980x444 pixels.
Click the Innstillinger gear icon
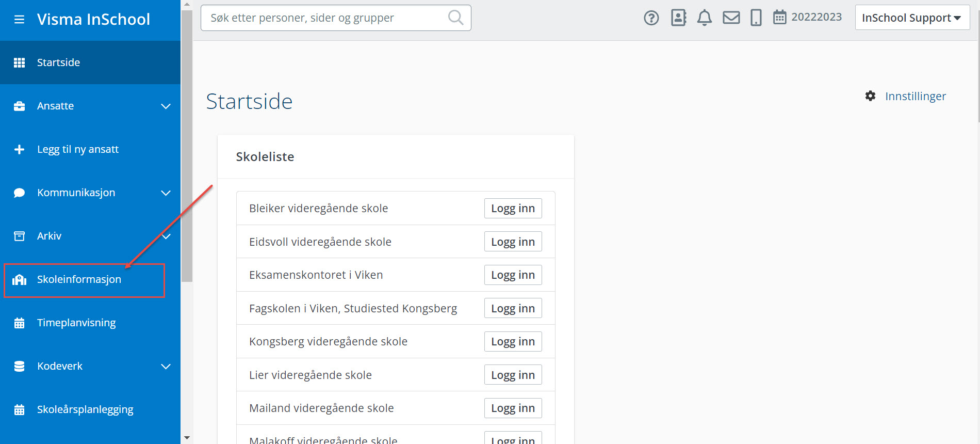point(870,96)
